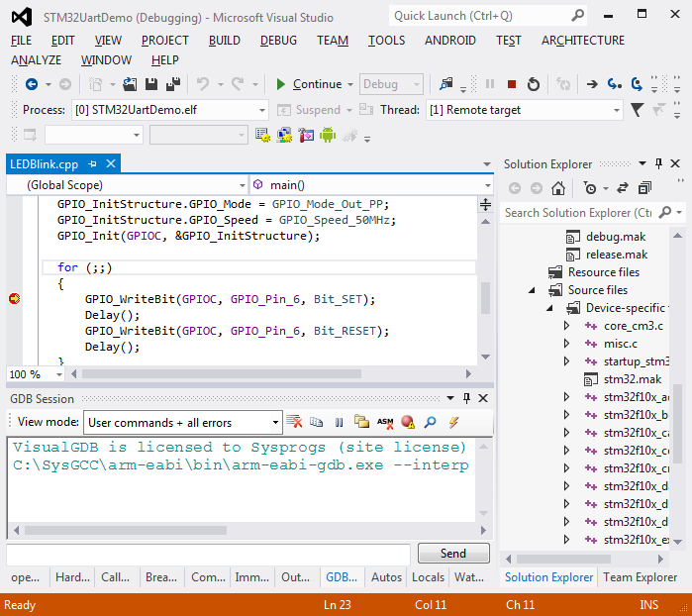Click the Android robot toolbar icon
Image resolution: width=692 pixels, height=616 pixels.
click(x=328, y=135)
